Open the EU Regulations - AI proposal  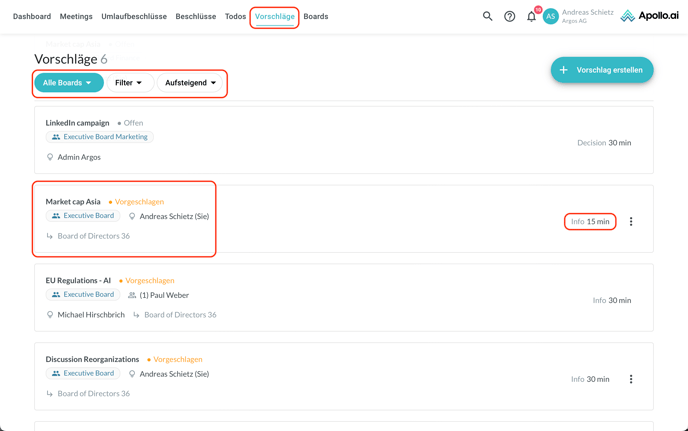[x=78, y=281]
